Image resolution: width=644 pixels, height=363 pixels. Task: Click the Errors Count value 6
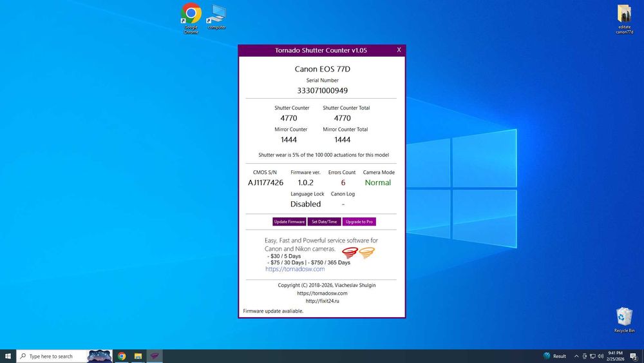(343, 182)
